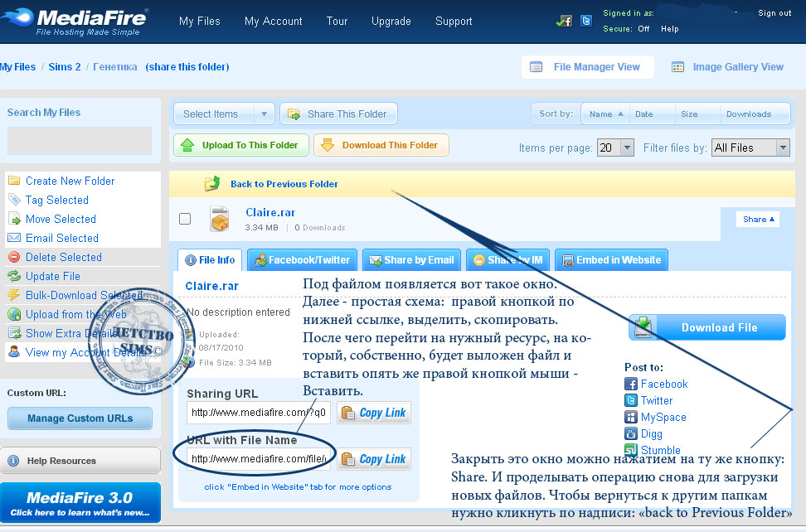
Task: Click clipboard icon beside Sharing URL Copy Link
Action: pos(348,413)
